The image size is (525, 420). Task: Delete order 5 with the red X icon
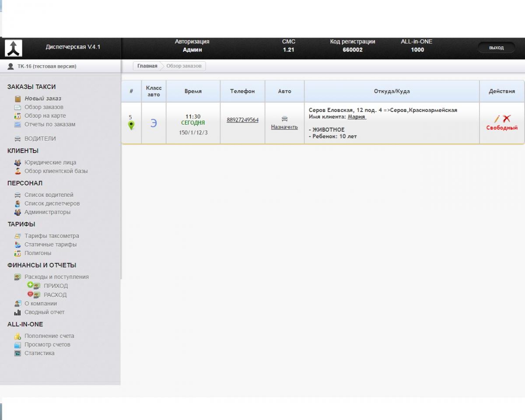point(507,119)
